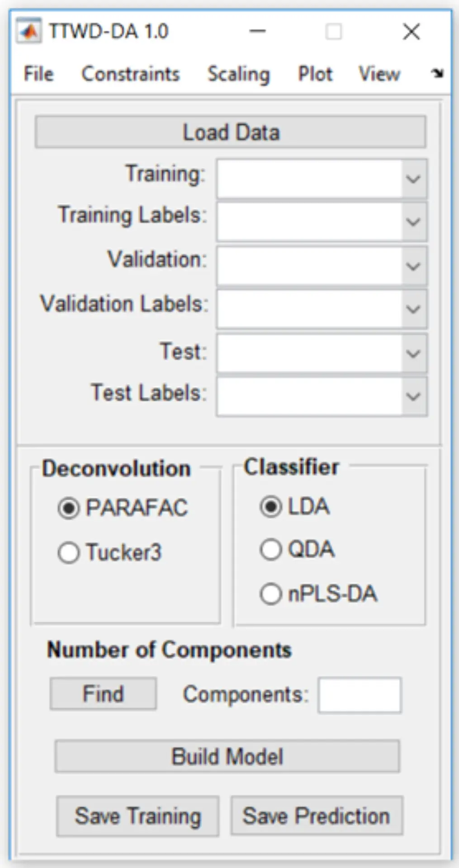The image size is (459, 868).
Task: Select the PARAFAC deconvolution option
Action: click(x=69, y=508)
